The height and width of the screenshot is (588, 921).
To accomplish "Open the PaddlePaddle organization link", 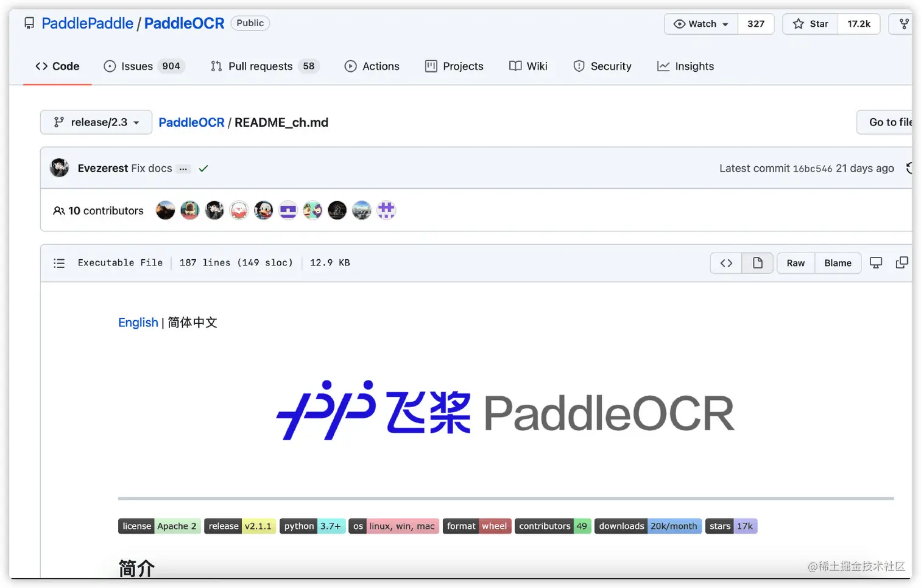I will pos(87,23).
